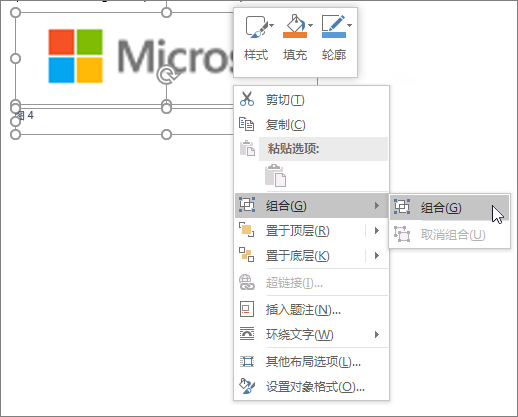Image resolution: width=518 pixels, height=417 pixels.
Task: Choose 复制(C) from the context menu
Action: point(312,125)
